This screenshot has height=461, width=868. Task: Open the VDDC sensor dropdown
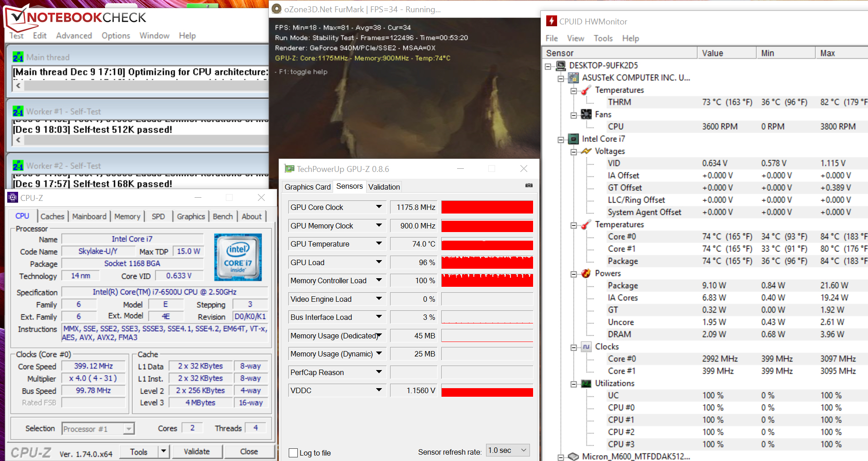[379, 390]
